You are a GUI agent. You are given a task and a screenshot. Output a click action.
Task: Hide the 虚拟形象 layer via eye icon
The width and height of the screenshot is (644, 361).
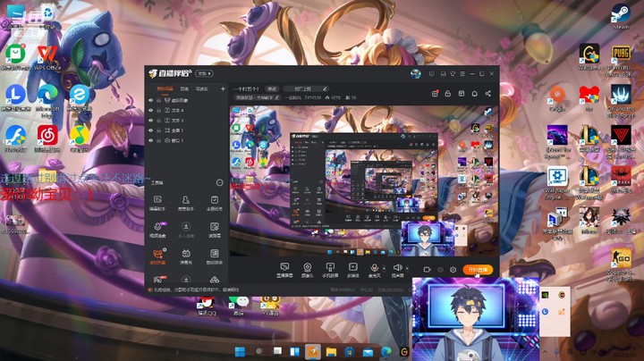(x=151, y=100)
